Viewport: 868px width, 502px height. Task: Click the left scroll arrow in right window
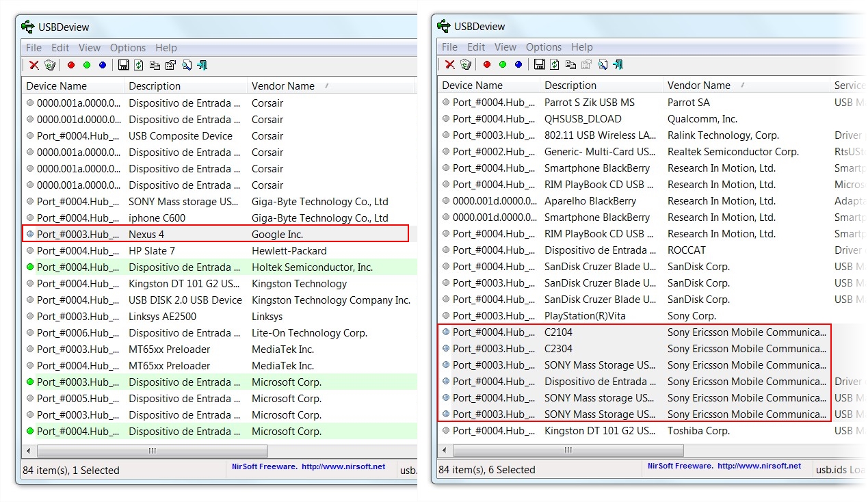tap(445, 450)
